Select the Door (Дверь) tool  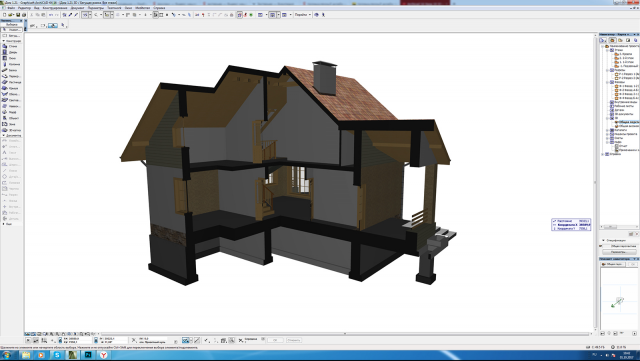11,52
